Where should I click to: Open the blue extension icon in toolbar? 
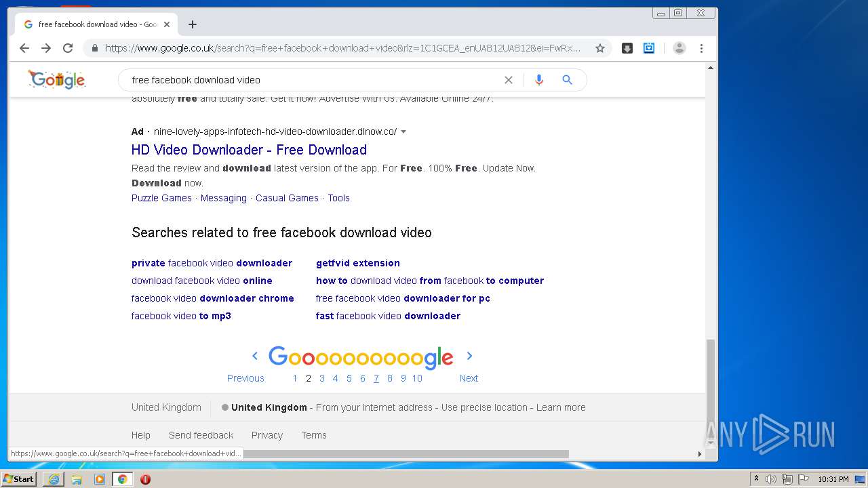coord(649,48)
